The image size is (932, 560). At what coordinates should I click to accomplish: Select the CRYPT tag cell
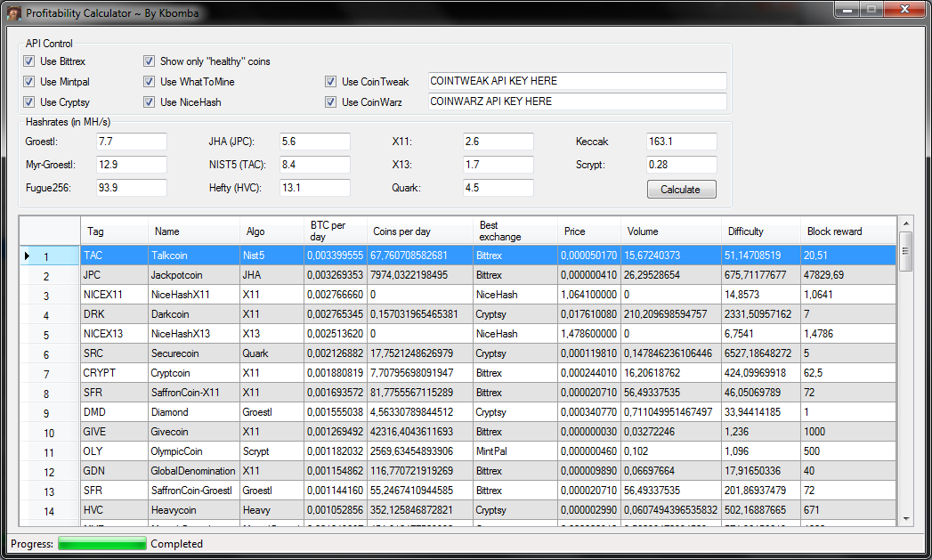click(114, 373)
